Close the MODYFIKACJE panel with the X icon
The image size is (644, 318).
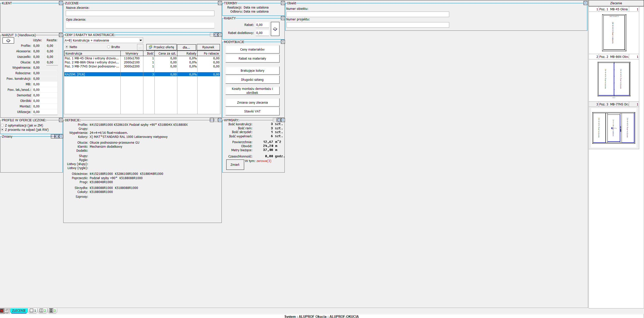coord(283,42)
